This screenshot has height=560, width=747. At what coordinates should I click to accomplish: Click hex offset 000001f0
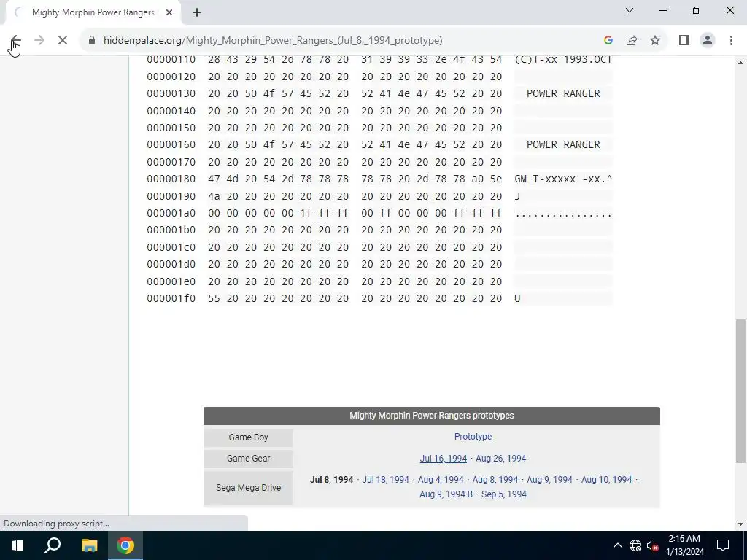(171, 298)
